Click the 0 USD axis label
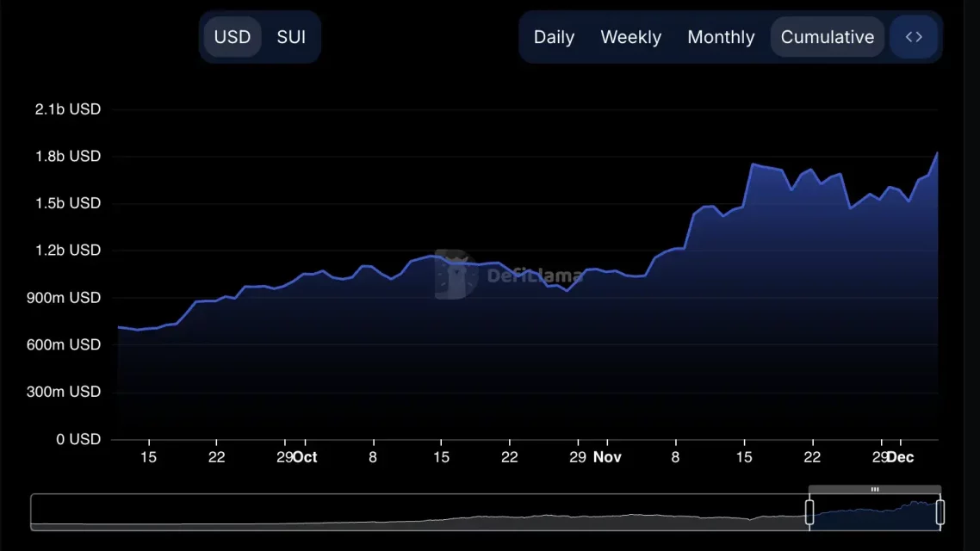The height and width of the screenshot is (551, 980). 78,439
